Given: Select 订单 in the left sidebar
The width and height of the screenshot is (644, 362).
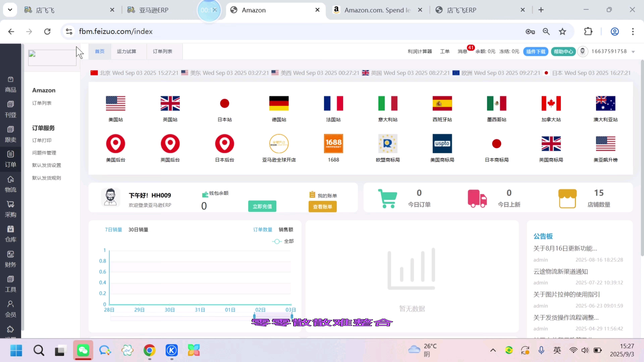Looking at the screenshot, I should (x=11, y=159).
